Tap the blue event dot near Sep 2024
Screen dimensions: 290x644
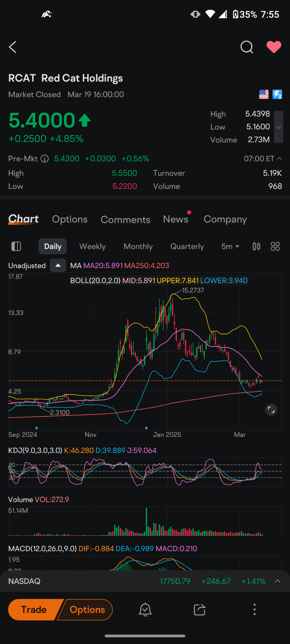(37, 428)
